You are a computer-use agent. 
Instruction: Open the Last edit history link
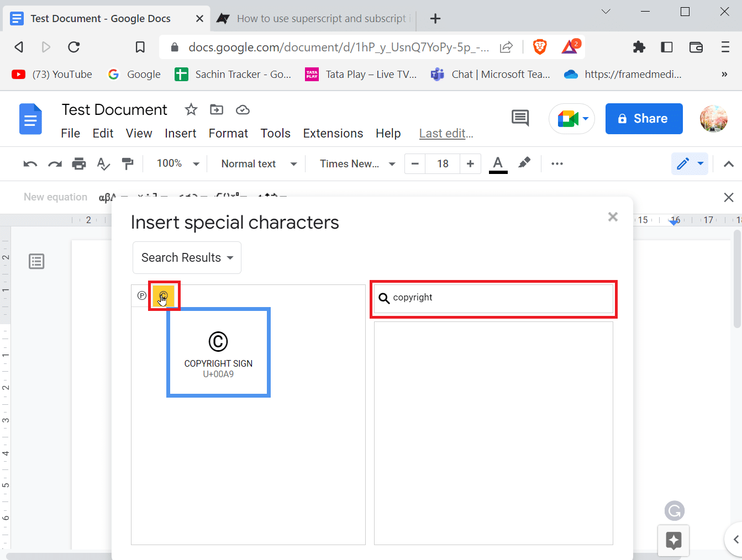click(446, 133)
